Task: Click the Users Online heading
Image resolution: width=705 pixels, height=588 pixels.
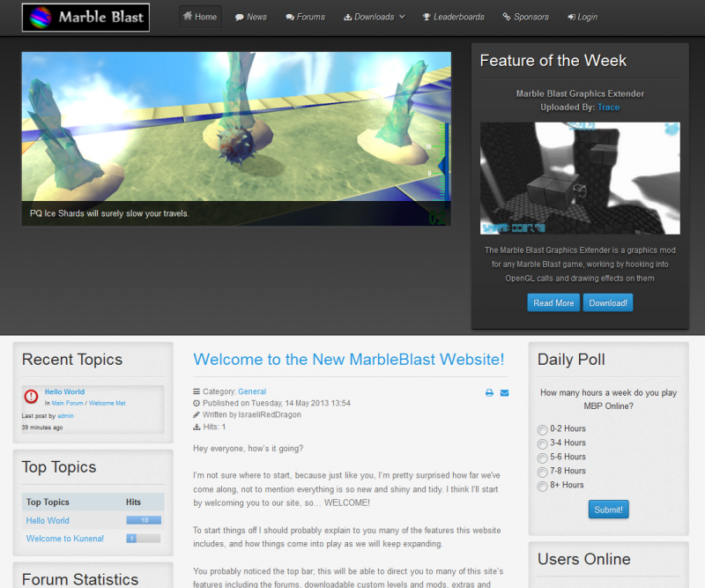Action: tap(584, 559)
